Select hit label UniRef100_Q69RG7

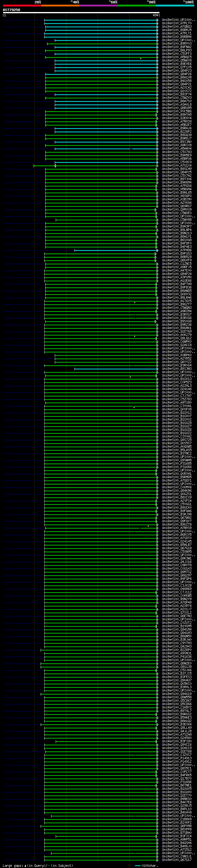(x=176, y=206)
